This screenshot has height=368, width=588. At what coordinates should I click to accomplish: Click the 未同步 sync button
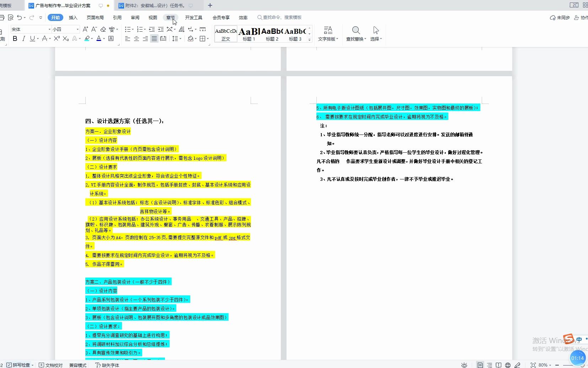[x=560, y=17]
